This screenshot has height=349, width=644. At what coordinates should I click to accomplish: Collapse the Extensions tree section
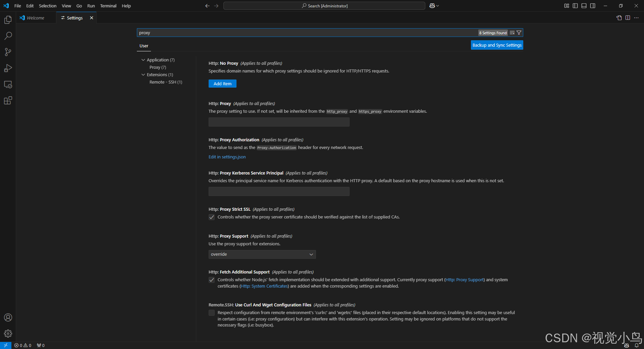tap(143, 75)
